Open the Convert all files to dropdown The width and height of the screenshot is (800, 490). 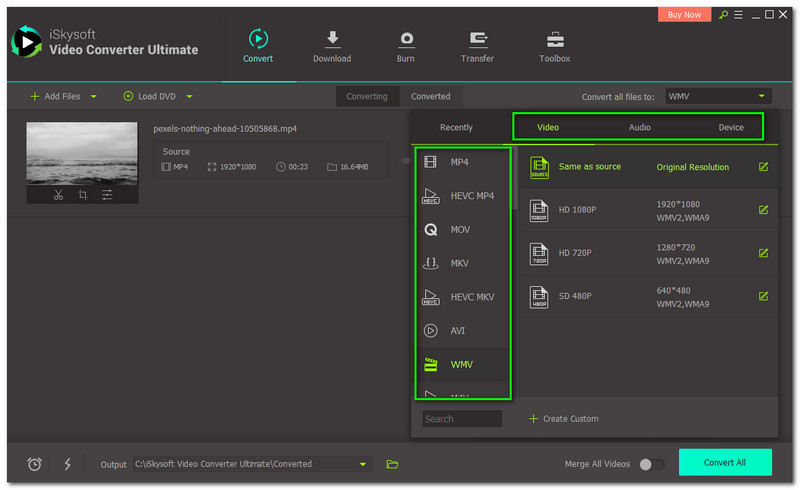[x=718, y=96]
